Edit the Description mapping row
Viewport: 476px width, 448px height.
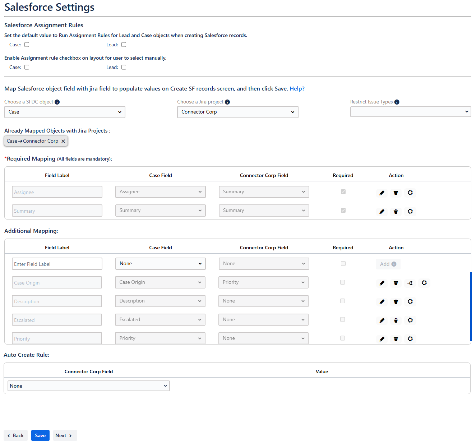(x=382, y=302)
